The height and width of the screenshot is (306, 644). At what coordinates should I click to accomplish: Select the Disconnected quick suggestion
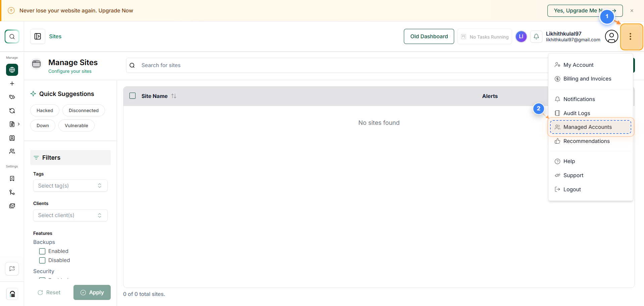[x=84, y=110]
